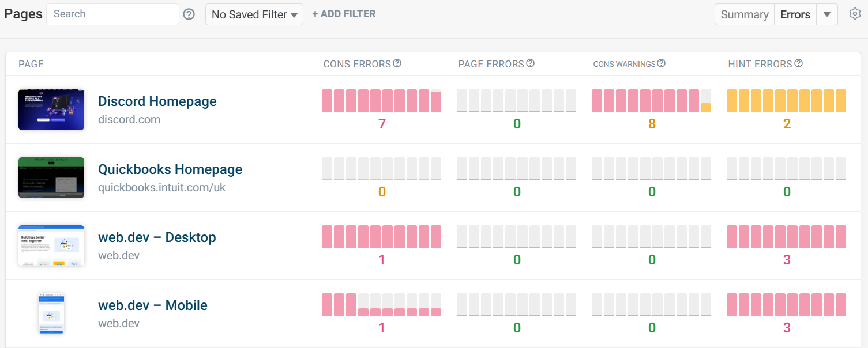Open help for the Hint Errors column

pos(798,63)
